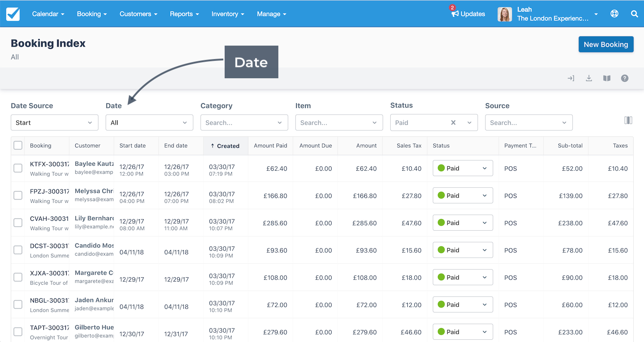Change Paid status for Candido booking
Viewport: 644px width, 342px height.
coord(463,250)
